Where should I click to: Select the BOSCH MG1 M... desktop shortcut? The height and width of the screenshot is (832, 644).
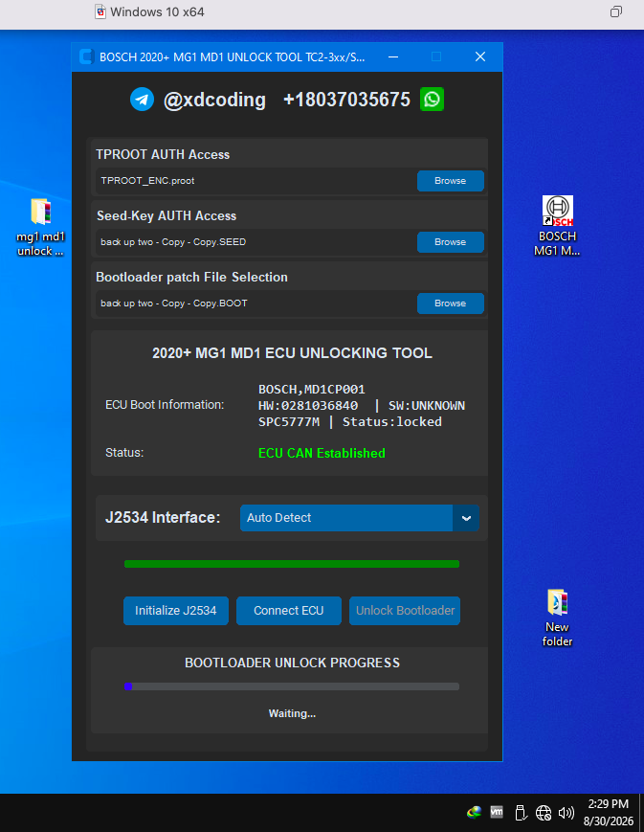pyautogui.click(x=557, y=226)
